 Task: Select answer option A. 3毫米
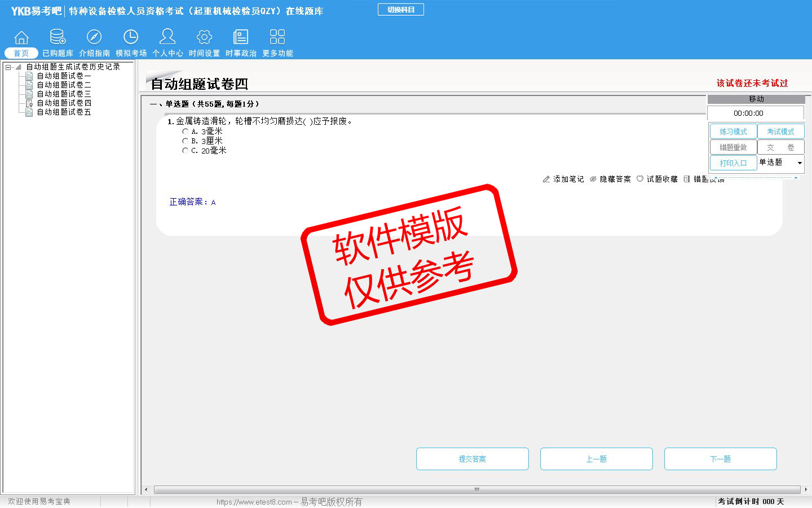185,132
